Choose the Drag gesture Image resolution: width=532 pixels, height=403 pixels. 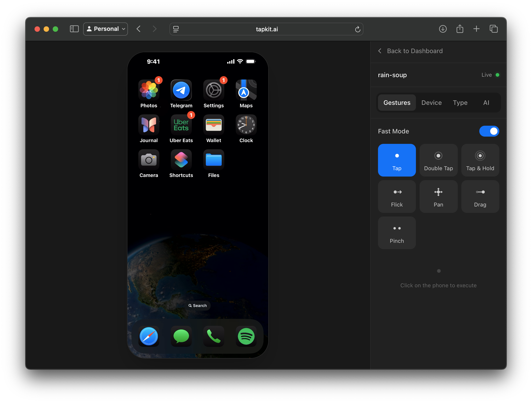tap(480, 196)
